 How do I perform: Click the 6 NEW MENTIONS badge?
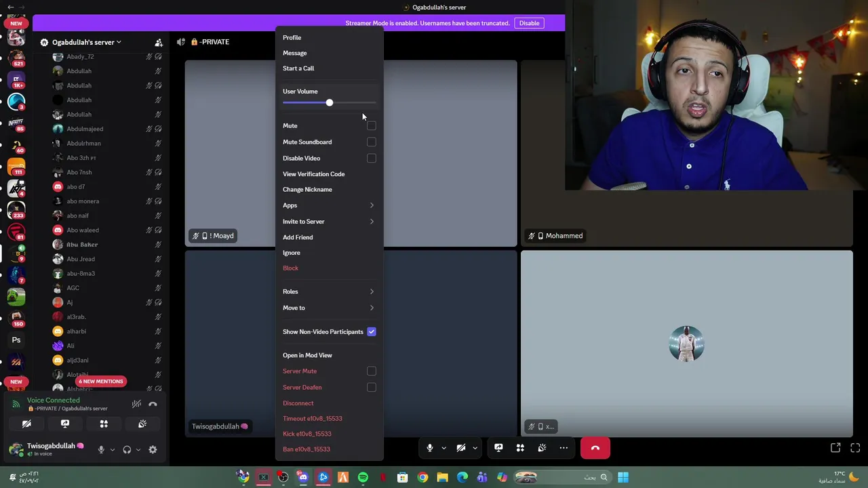pos(101,382)
